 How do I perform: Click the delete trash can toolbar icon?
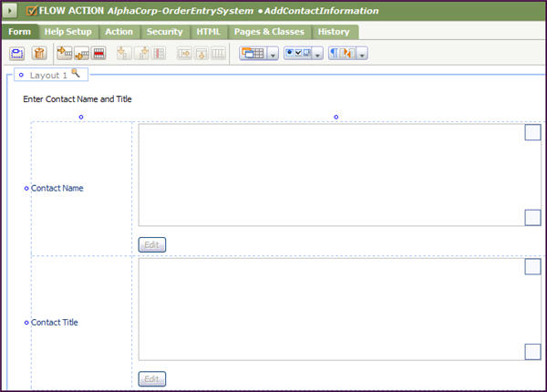tap(39, 54)
